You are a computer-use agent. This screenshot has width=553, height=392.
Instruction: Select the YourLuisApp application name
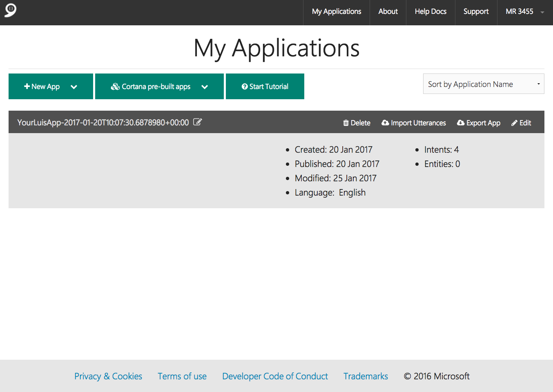coord(103,122)
